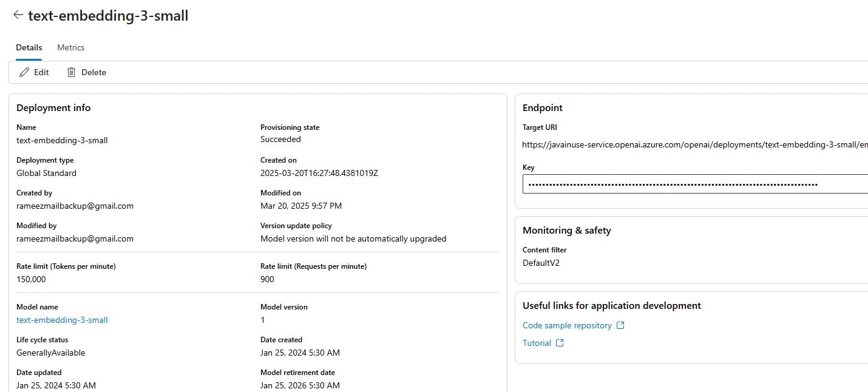Click the Model version value 1
Screen dimensions: 868x392
263,320
